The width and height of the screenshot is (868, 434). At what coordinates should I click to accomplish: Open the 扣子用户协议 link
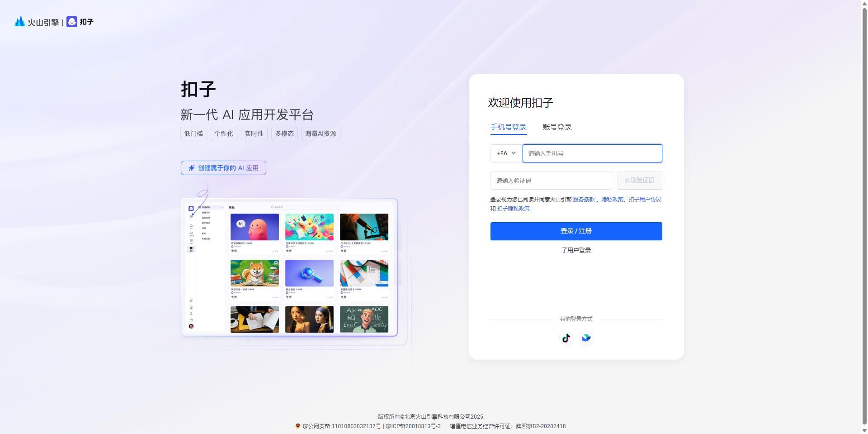pos(645,200)
